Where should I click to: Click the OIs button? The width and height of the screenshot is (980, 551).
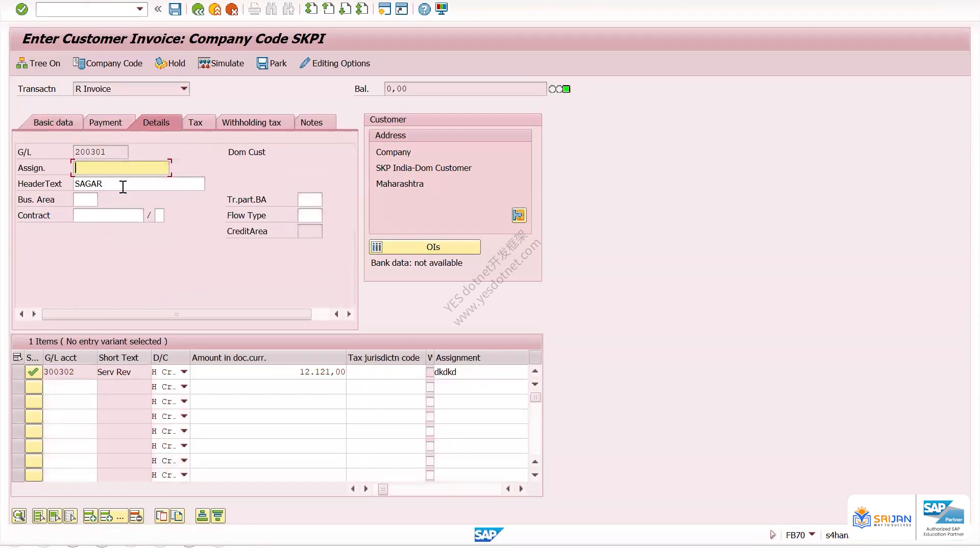pos(425,247)
